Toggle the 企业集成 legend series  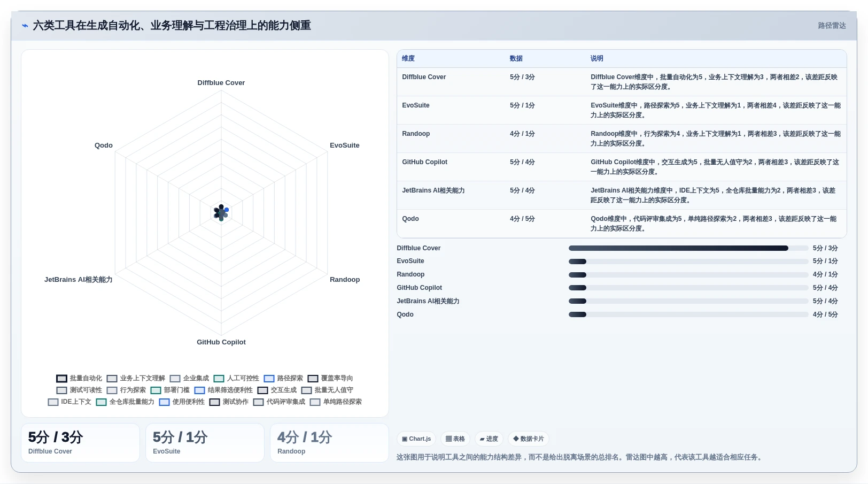[189, 378]
